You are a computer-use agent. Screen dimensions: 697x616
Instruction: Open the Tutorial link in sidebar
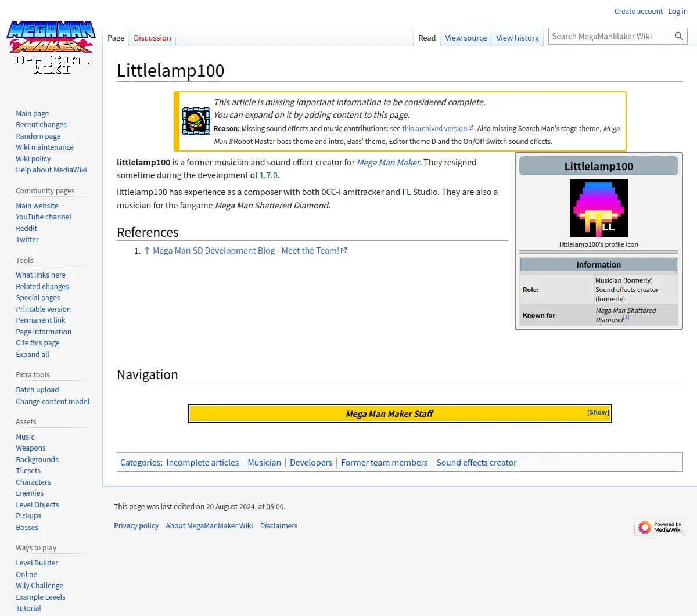pos(28,608)
